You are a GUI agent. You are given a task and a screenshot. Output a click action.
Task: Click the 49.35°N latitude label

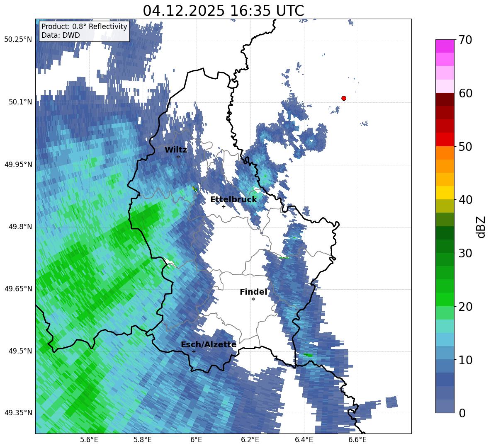pyautogui.click(x=18, y=413)
